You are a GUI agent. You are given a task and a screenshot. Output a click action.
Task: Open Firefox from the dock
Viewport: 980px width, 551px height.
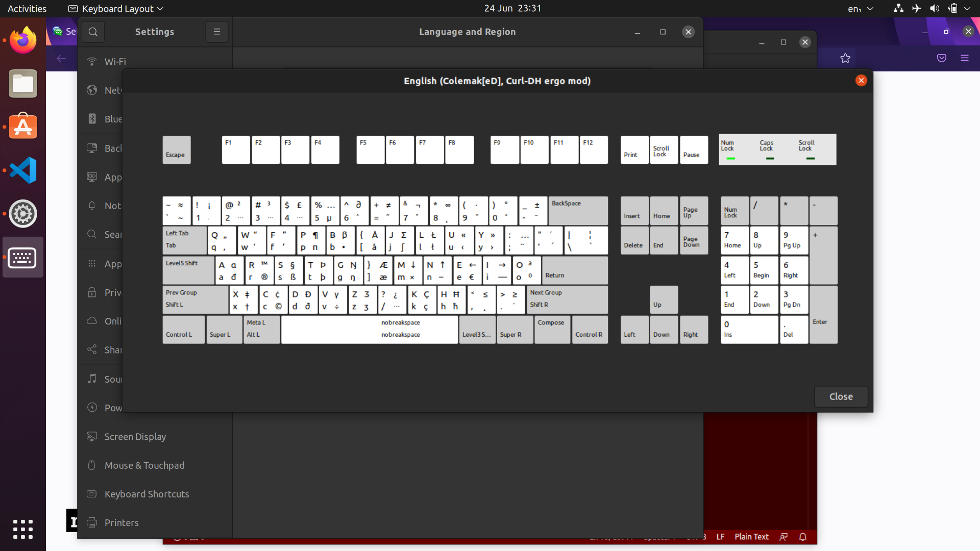pyautogui.click(x=23, y=41)
